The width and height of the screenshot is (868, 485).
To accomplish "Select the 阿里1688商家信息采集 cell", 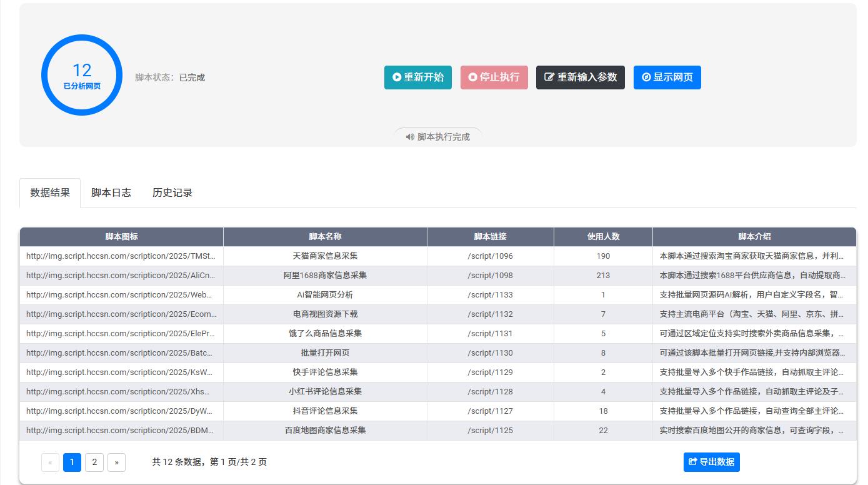I will click(325, 276).
